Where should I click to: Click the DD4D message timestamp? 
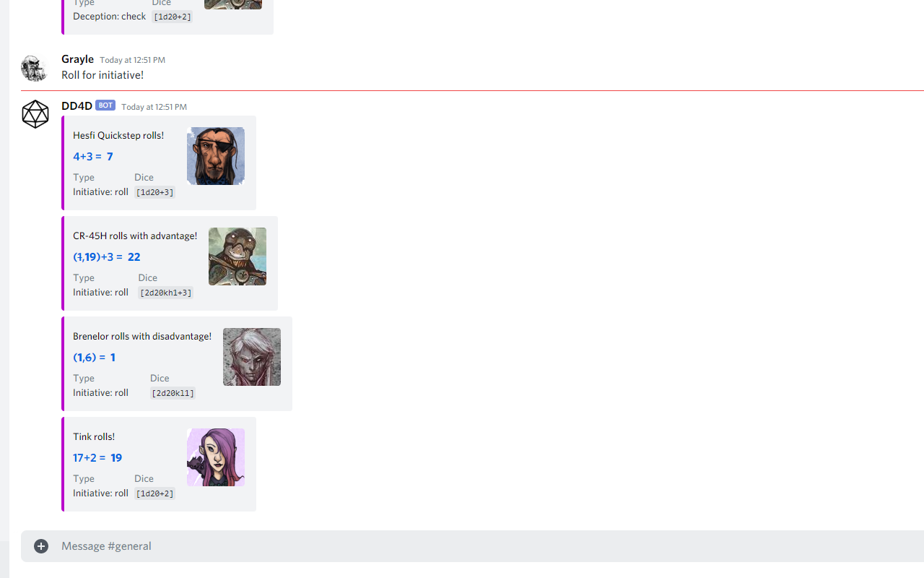click(x=154, y=107)
